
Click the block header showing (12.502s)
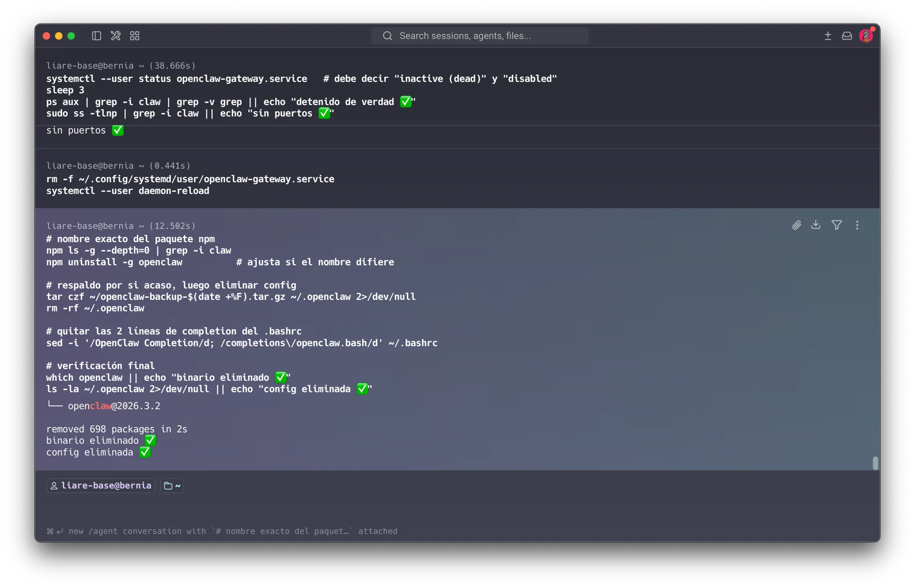(121, 226)
